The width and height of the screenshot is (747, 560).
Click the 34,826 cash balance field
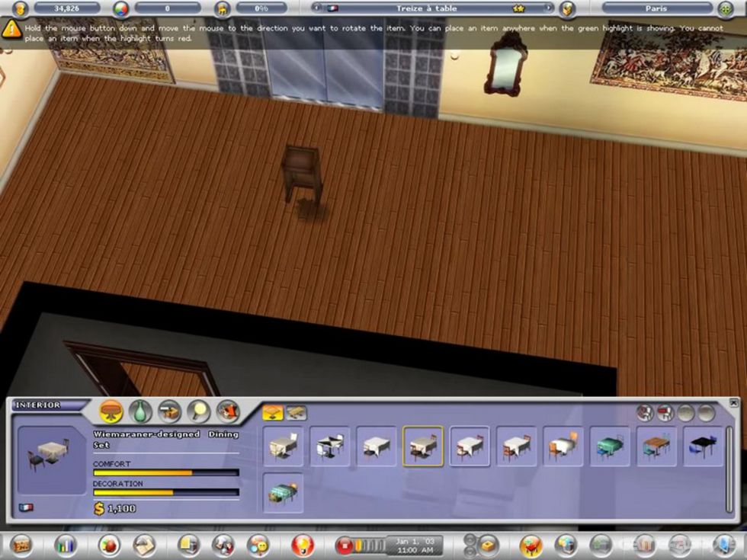[x=67, y=8]
